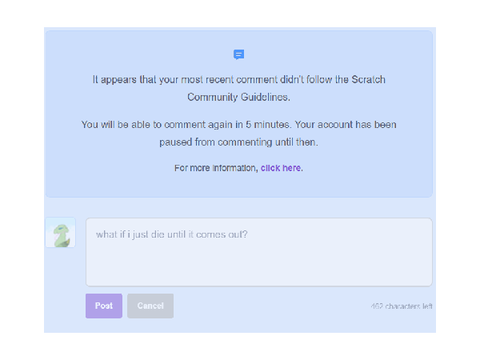Click "most recent comment" in the warning
The width and height of the screenshot is (480, 360).
[229, 80]
